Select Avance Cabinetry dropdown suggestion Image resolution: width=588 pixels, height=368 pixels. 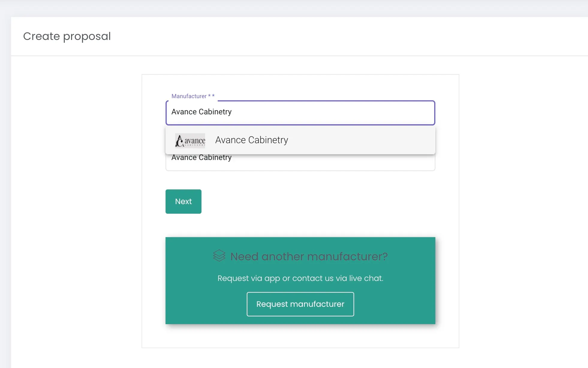click(x=300, y=140)
